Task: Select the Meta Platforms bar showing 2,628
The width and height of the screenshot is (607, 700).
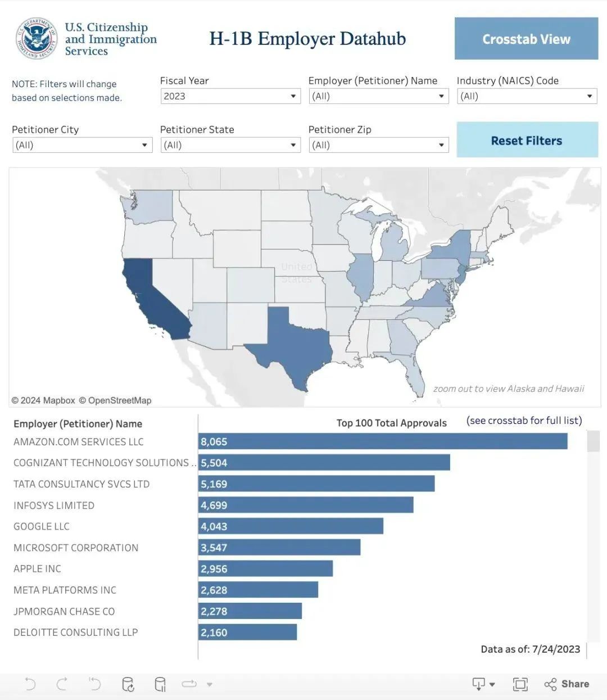Action: pos(258,590)
